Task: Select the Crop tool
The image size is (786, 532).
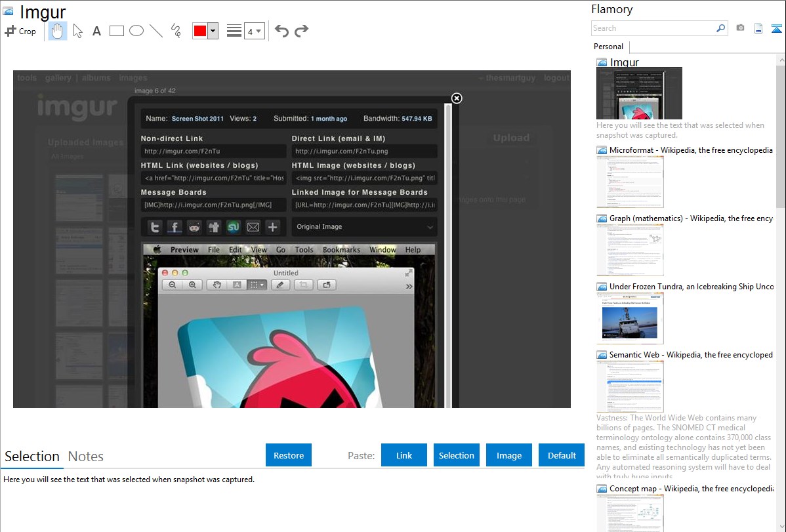Action: pyautogui.click(x=20, y=31)
